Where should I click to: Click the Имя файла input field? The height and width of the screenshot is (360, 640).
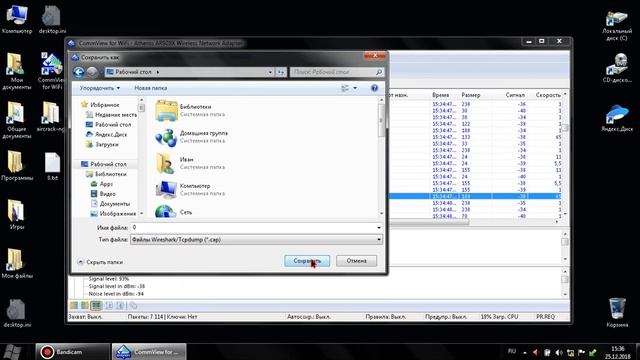pos(253,228)
